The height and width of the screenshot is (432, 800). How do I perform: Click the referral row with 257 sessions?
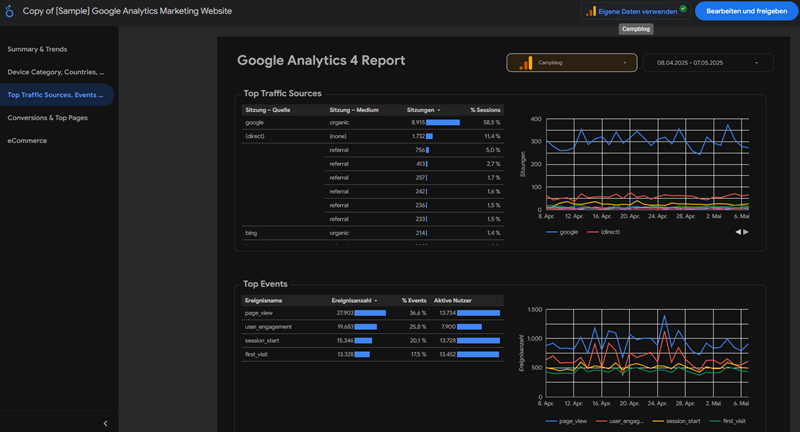(x=414, y=177)
